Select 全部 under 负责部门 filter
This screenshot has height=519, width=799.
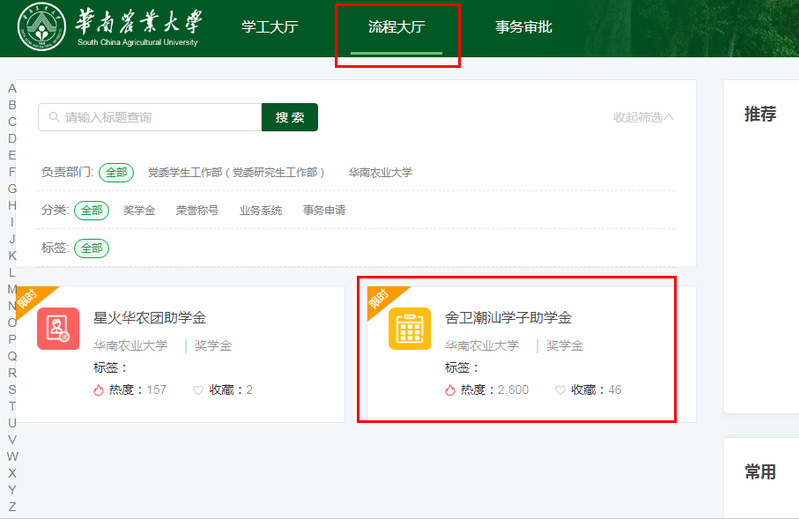(x=116, y=173)
